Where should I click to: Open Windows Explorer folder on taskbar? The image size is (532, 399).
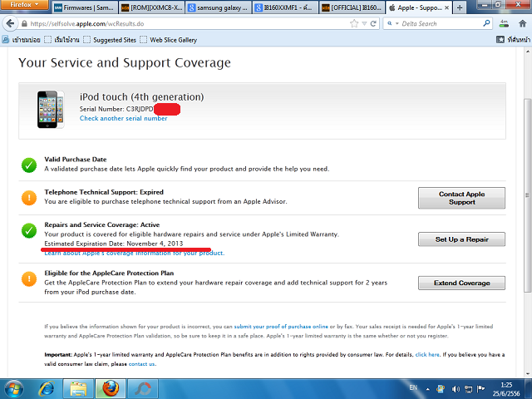(78, 389)
